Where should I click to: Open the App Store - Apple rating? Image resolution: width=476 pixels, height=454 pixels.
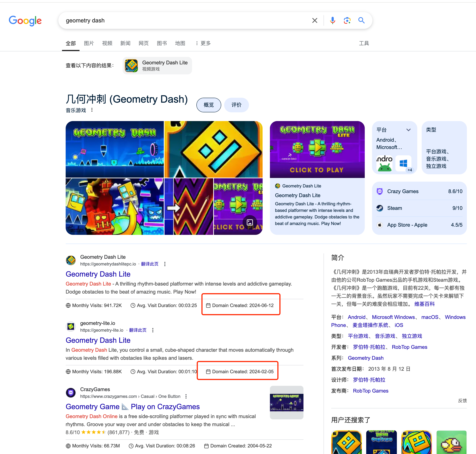(419, 225)
